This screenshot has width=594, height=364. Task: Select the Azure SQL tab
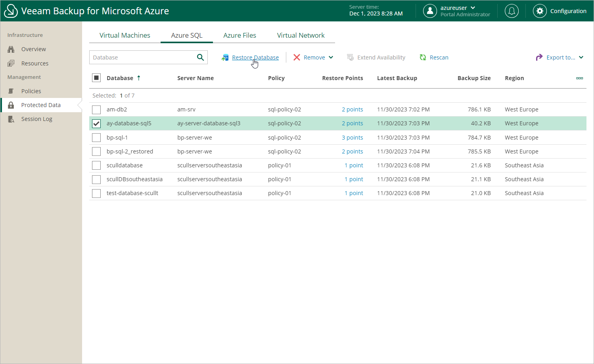[x=187, y=35]
